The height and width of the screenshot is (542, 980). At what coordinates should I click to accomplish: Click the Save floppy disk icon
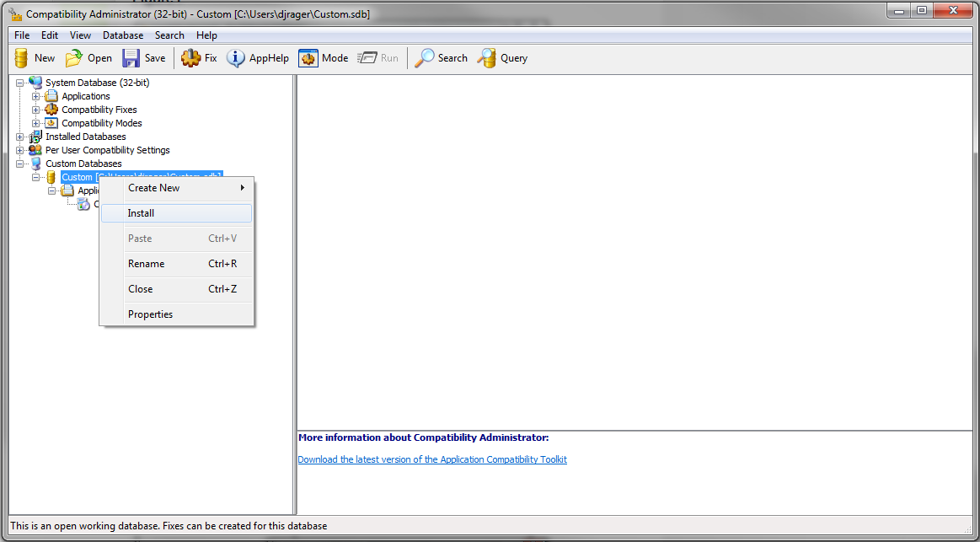(x=131, y=58)
